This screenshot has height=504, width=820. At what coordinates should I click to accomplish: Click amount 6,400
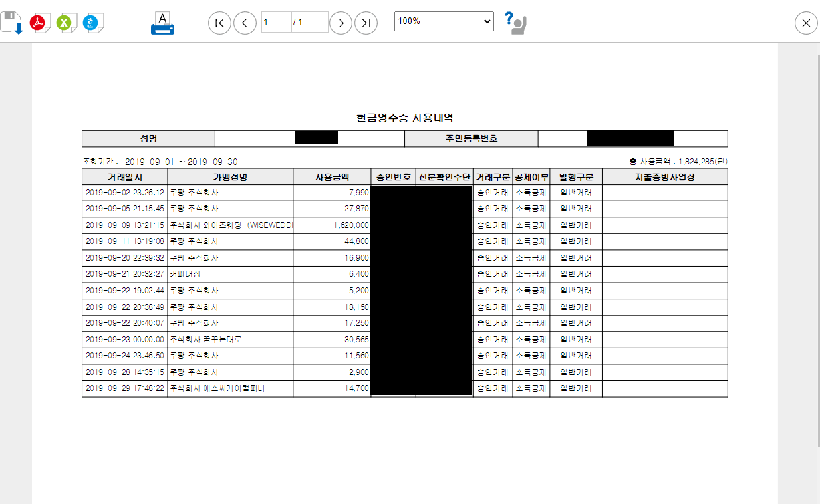click(358, 274)
